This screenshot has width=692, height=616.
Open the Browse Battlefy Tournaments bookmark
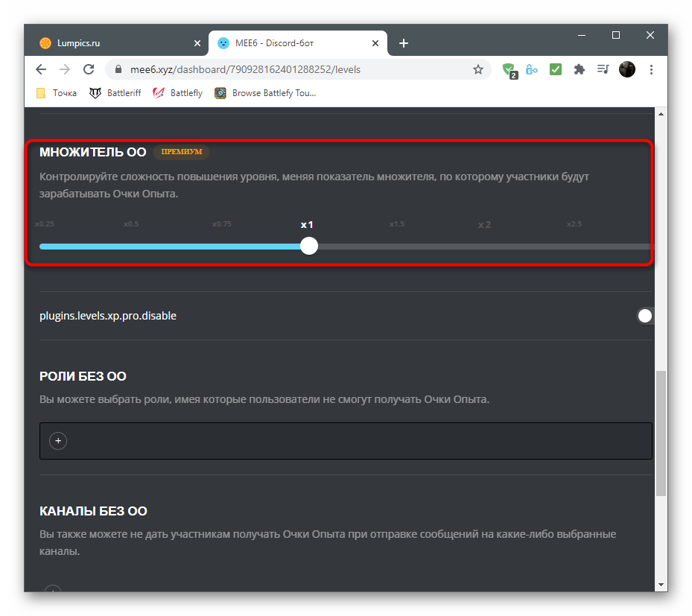265,93
